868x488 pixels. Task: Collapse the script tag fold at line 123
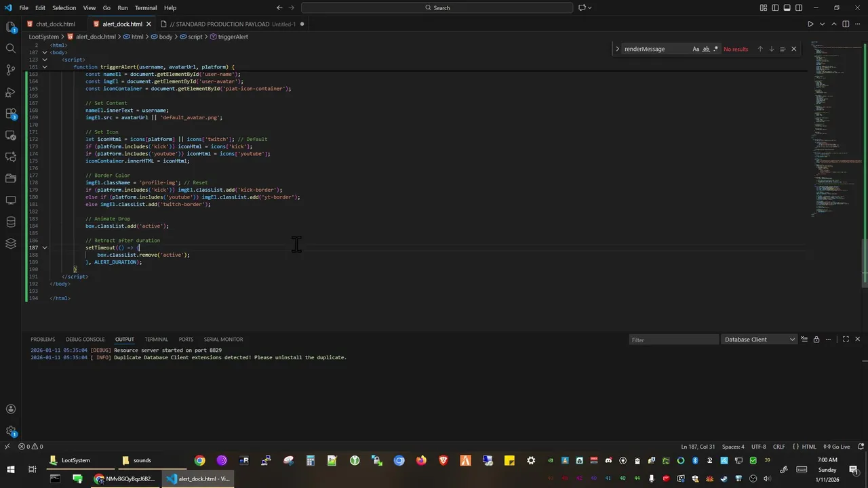44,60
